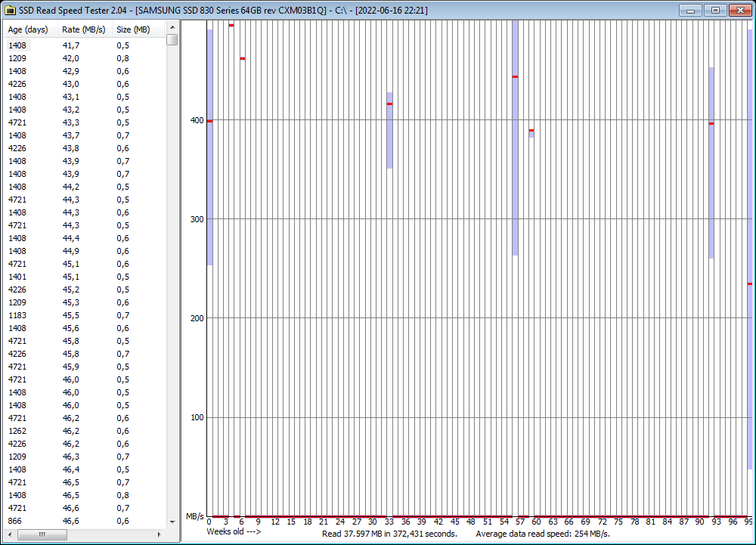This screenshot has width=756, height=545.
Task: Click the list scroll down arrow
Action: coord(172,522)
